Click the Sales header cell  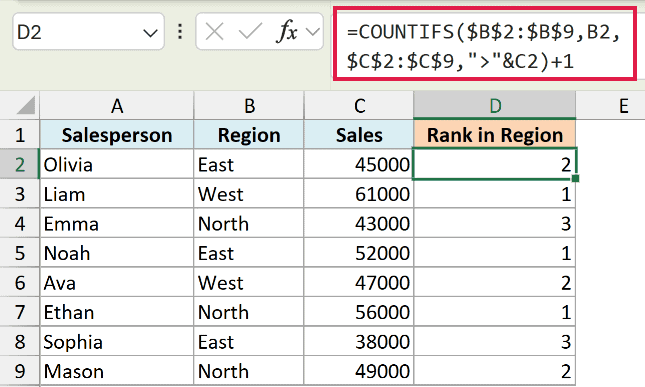click(359, 134)
